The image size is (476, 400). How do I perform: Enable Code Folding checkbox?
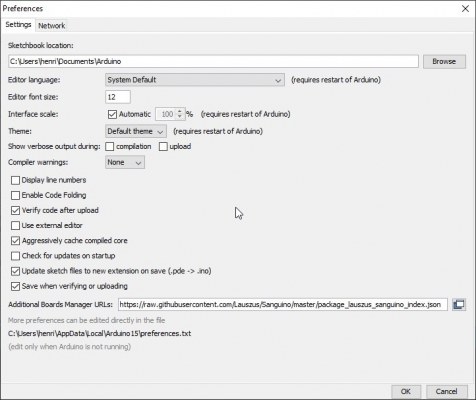coord(15,195)
